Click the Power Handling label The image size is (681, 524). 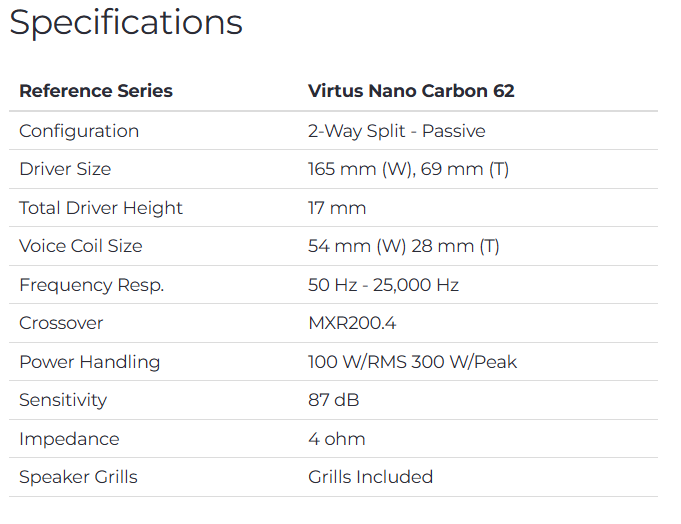tap(89, 362)
